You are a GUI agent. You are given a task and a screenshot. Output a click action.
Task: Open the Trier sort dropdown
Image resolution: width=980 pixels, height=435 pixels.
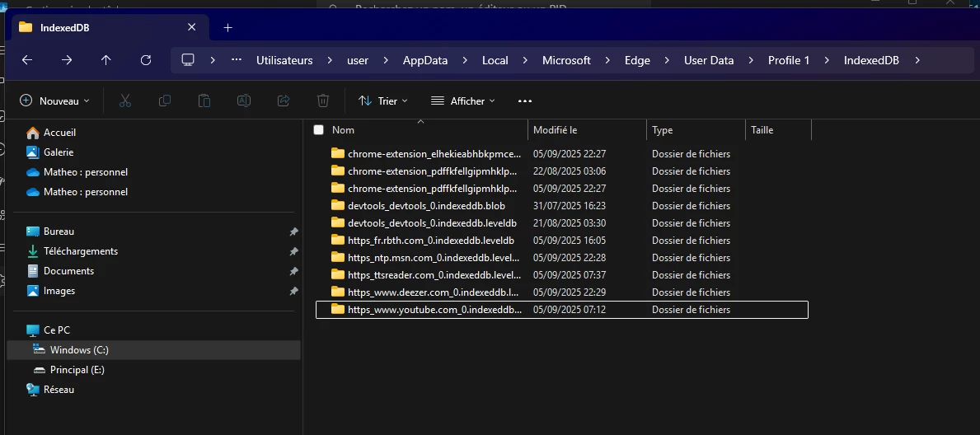coord(383,101)
